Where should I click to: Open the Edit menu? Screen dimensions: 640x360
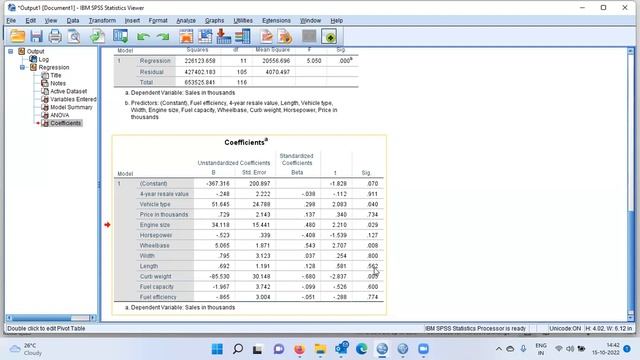click(x=31, y=20)
